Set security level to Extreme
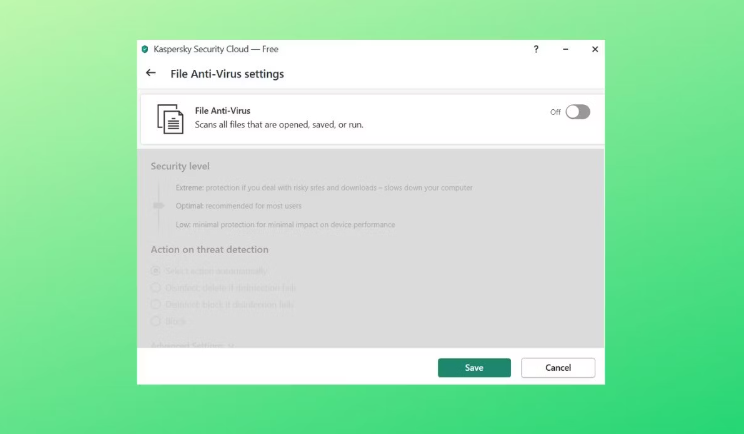 [x=190, y=188]
